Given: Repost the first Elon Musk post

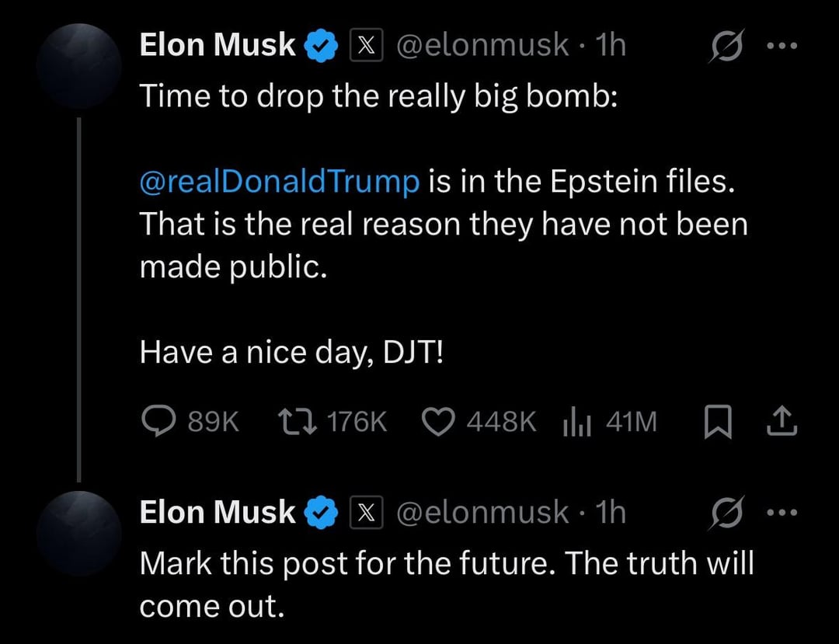Looking at the screenshot, I should [297, 422].
